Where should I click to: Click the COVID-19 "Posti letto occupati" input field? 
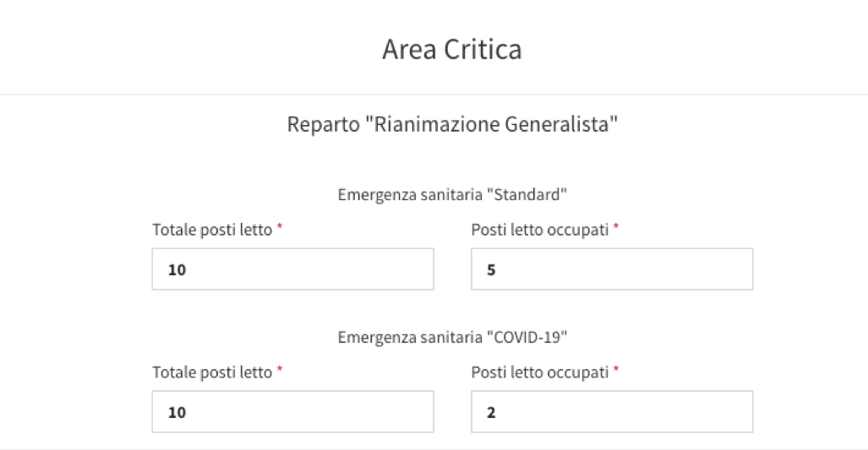(612, 412)
